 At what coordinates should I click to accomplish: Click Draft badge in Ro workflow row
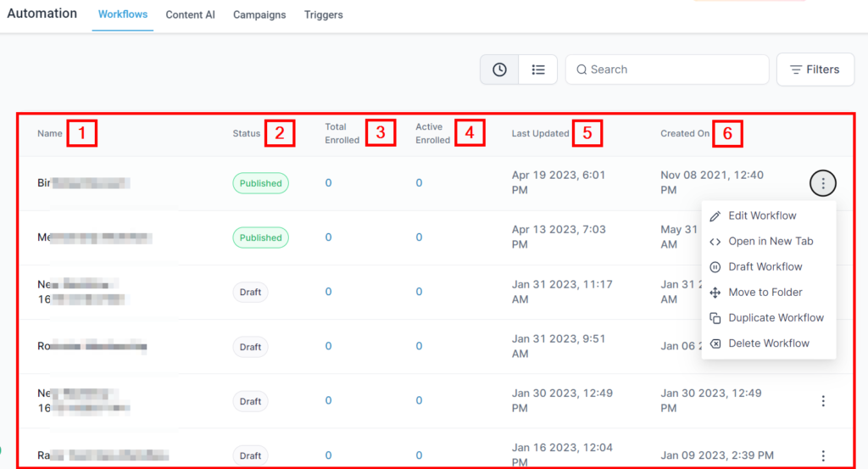coord(250,347)
